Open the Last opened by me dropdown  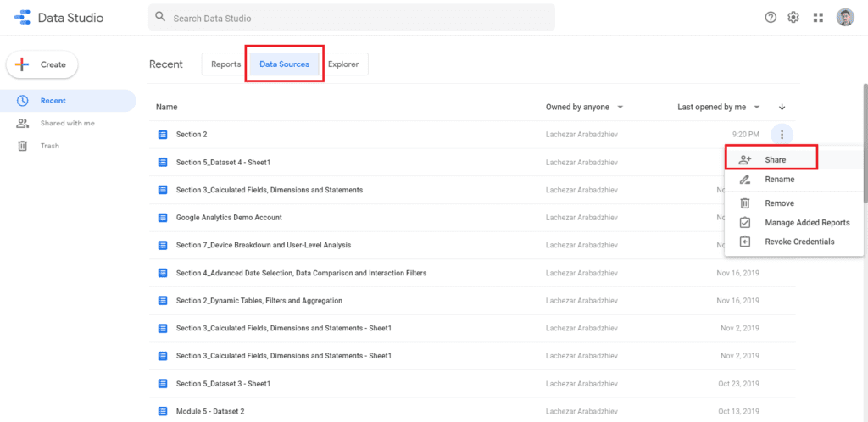click(719, 107)
